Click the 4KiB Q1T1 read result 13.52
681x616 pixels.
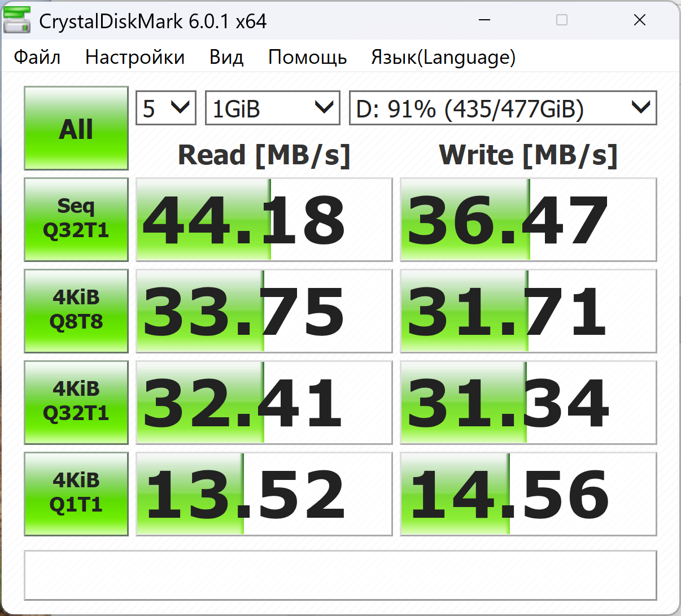(x=264, y=494)
